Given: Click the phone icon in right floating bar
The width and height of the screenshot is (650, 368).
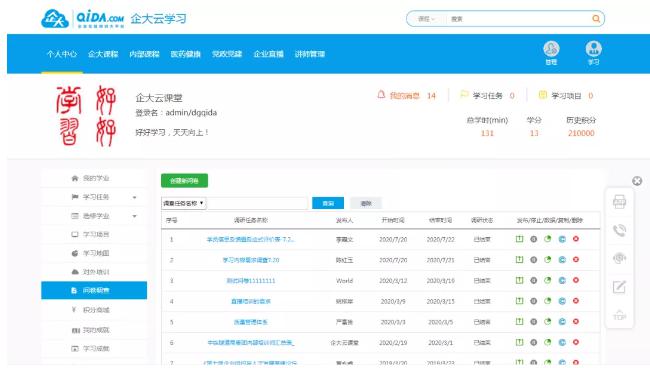Looking at the screenshot, I should click(619, 230).
